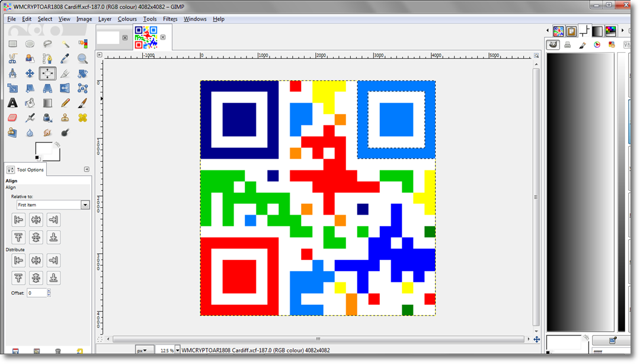This screenshot has width=640, height=364.
Task: Open the background colour swatch
Action: pyautogui.click(x=56, y=157)
